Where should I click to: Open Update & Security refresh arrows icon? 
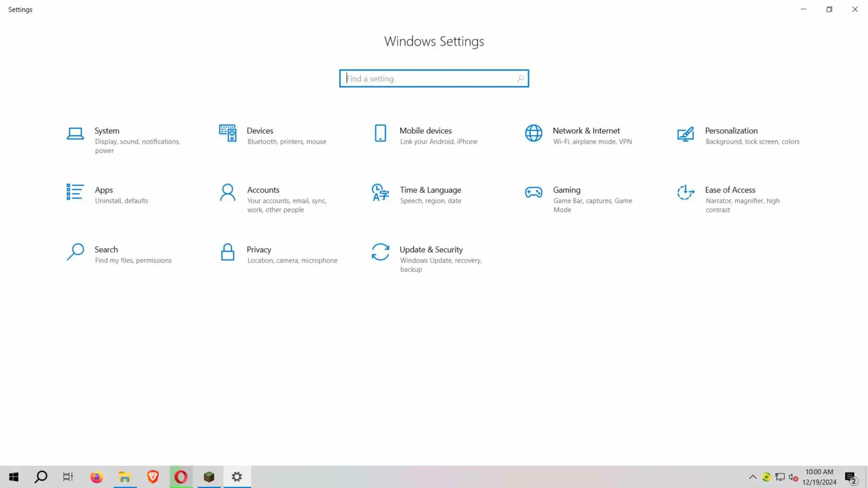coord(380,252)
